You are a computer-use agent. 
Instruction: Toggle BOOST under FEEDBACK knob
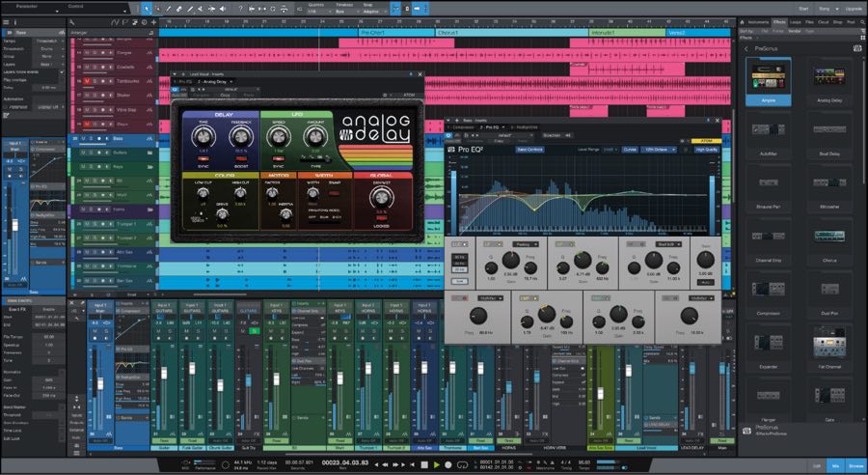point(241,159)
